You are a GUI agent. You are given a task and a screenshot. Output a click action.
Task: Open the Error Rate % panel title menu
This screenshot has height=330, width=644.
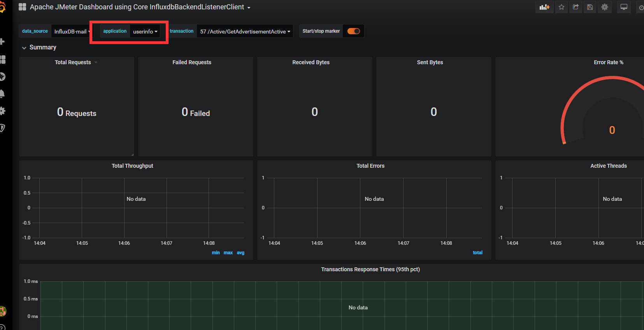(609, 62)
